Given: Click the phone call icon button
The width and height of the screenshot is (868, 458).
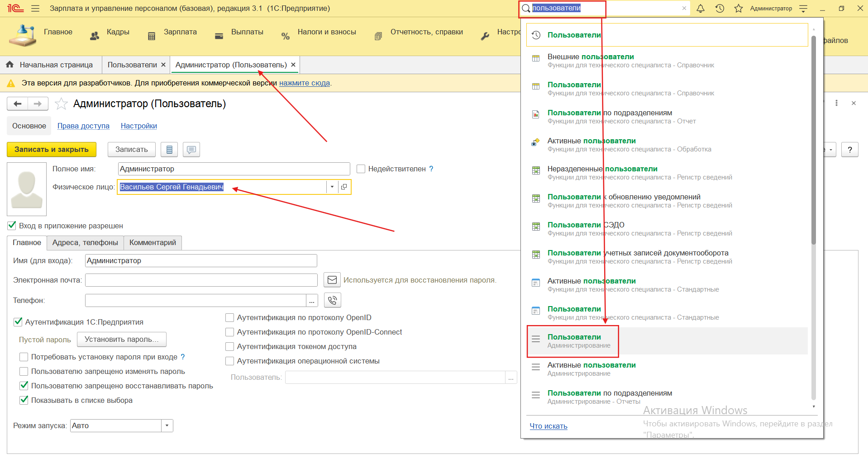Looking at the screenshot, I should 333,300.
